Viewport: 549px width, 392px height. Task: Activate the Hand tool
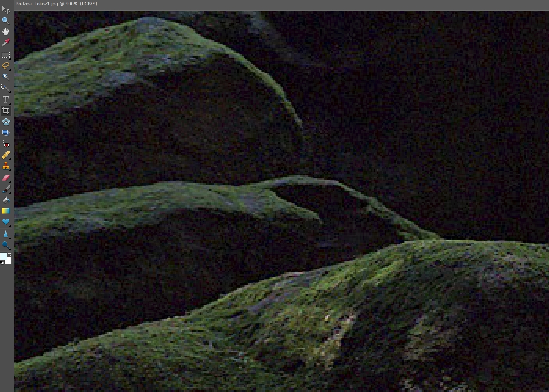click(5, 31)
